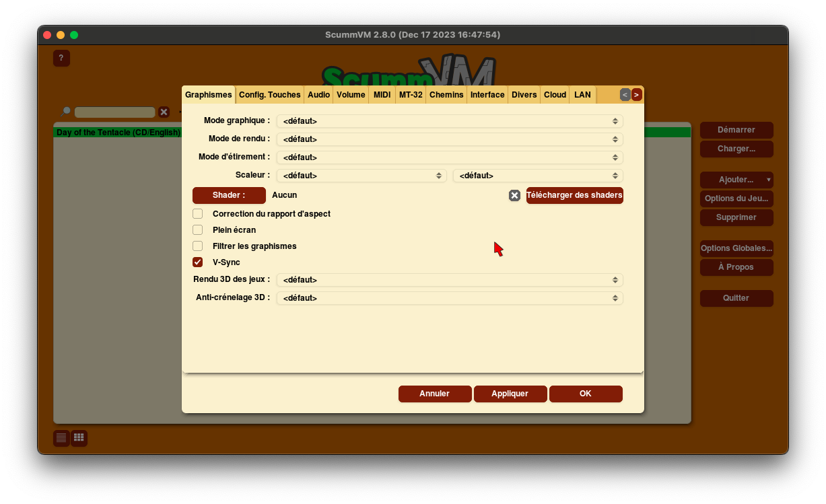Open the help question mark button

pyautogui.click(x=61, y=58)
